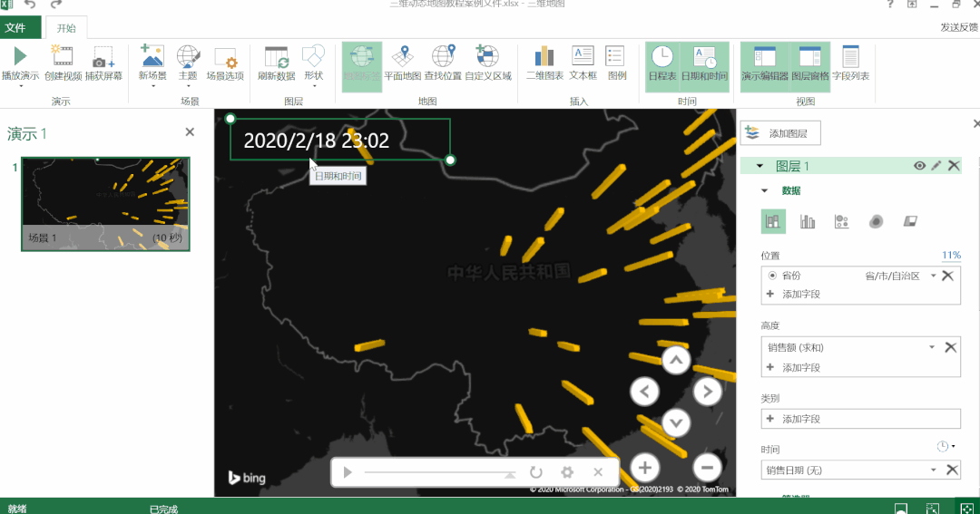Open 销售额 (求和) aggregation dropdown
This screenshot has width=980, height=514.
(932, 347)
